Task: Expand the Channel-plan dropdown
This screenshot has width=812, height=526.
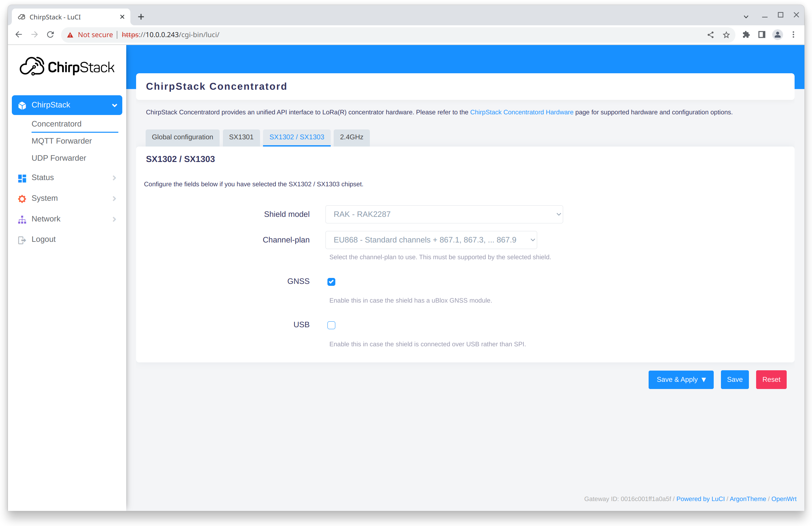Action: coord(431,240)
